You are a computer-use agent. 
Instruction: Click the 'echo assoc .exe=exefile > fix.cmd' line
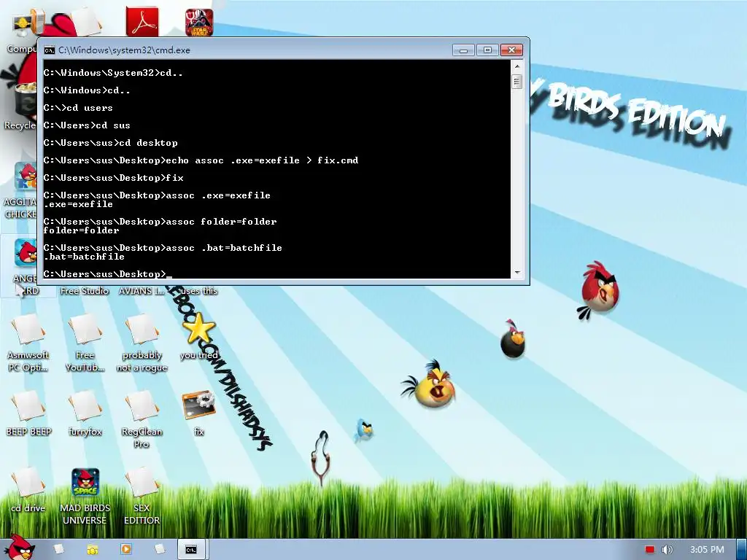click(x=201, y=160)
